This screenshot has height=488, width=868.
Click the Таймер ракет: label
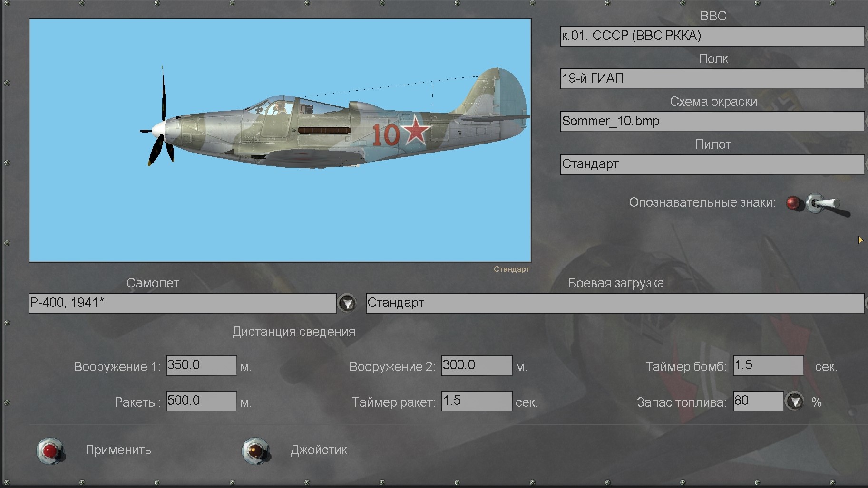[x=394, y=402]
